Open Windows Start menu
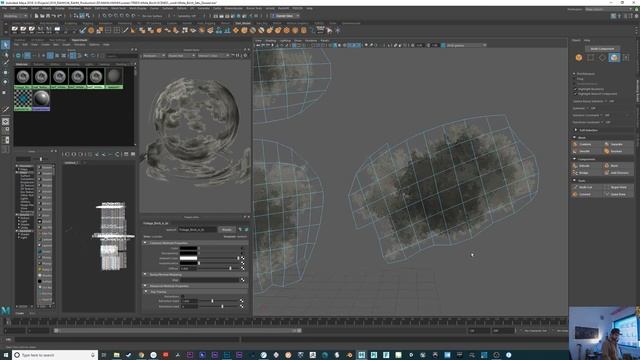Screen dimensions: 640x360 point(5,355)
